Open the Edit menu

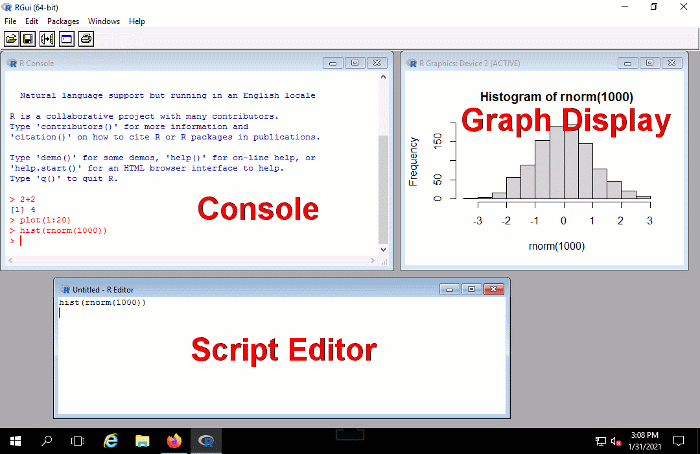(32, 21)
